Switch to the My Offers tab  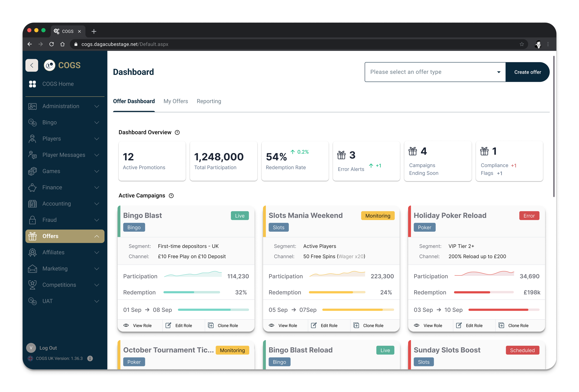[176, 101]
